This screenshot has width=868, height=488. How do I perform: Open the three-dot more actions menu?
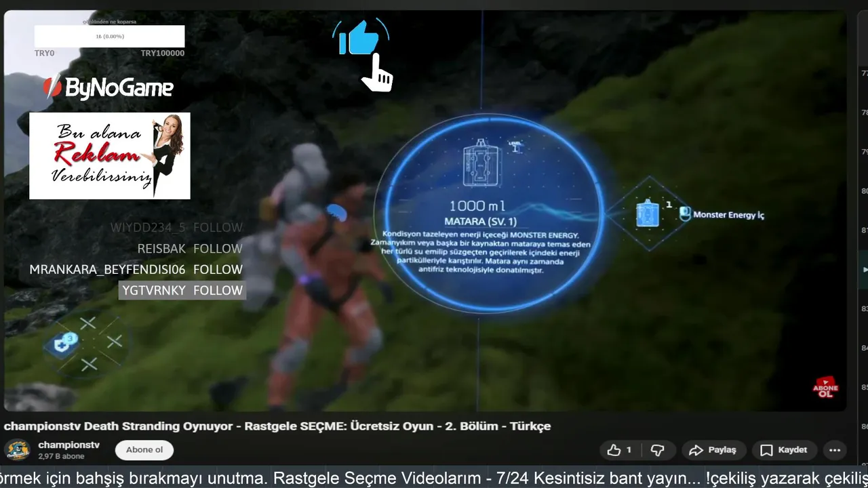835,450
